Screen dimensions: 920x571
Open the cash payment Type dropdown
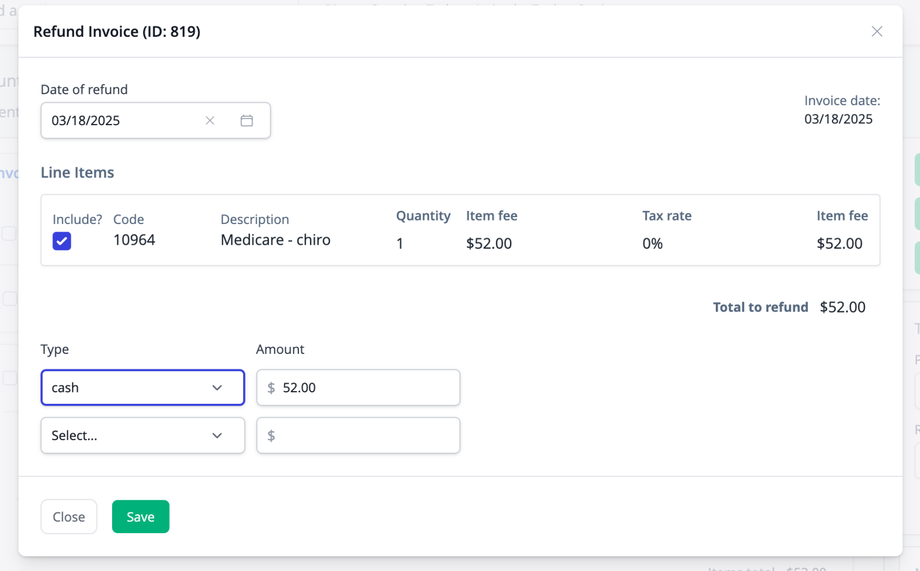142,388
